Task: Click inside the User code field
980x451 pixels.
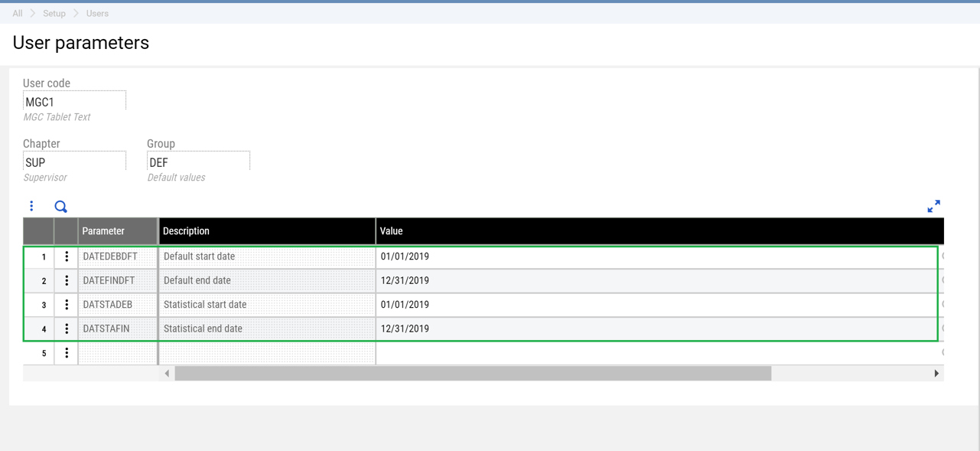Action: (74, 100)
